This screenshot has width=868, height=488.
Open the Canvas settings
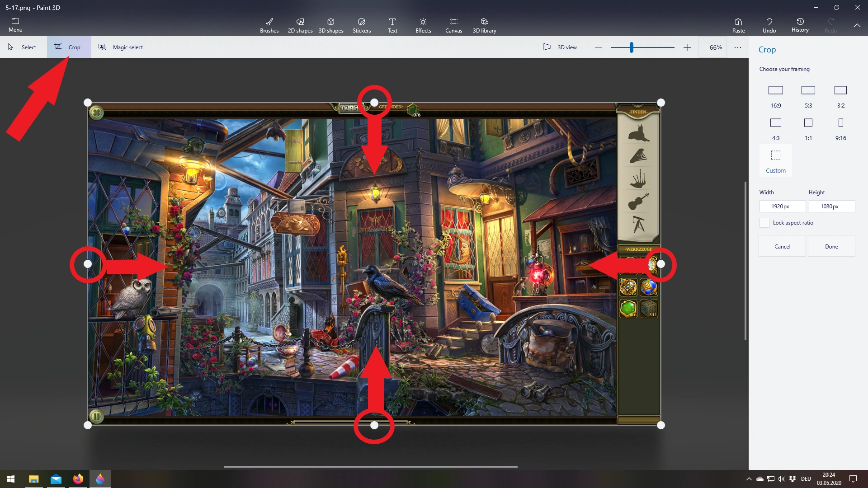[453, 25]
